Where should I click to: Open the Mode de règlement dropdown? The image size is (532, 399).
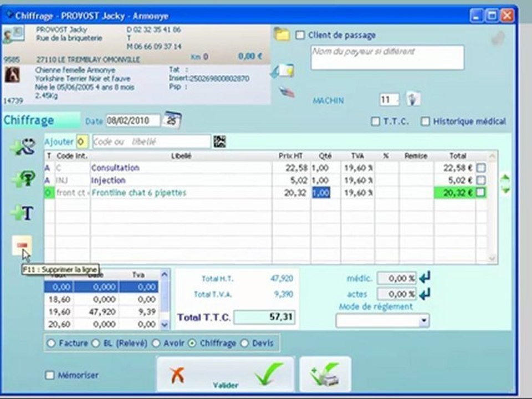point(423,320)
